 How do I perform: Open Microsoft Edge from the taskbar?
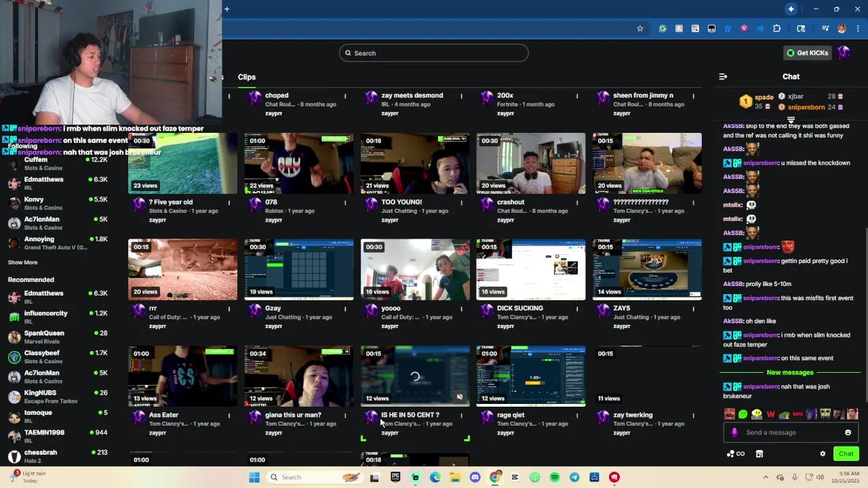(x=435, y=477)
